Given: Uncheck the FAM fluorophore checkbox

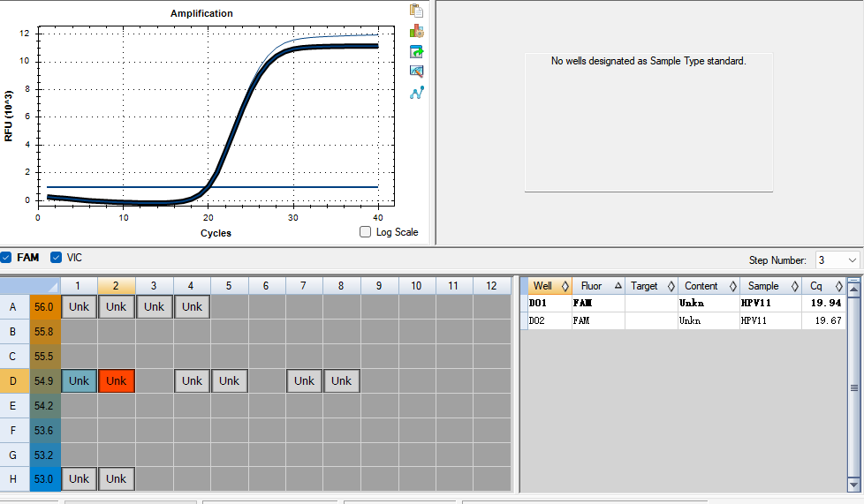Looking at the screenshot, I should [x=6, y=257].
